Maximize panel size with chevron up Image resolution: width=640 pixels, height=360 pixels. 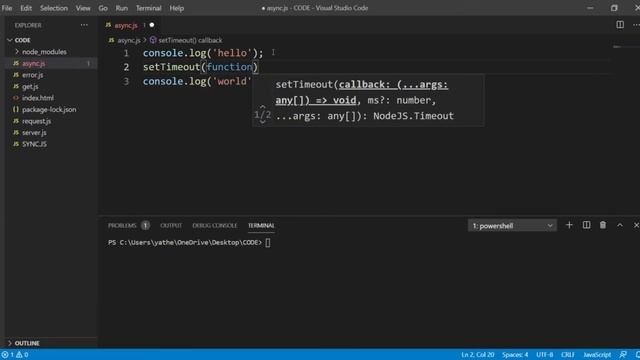tap(620, 225)
